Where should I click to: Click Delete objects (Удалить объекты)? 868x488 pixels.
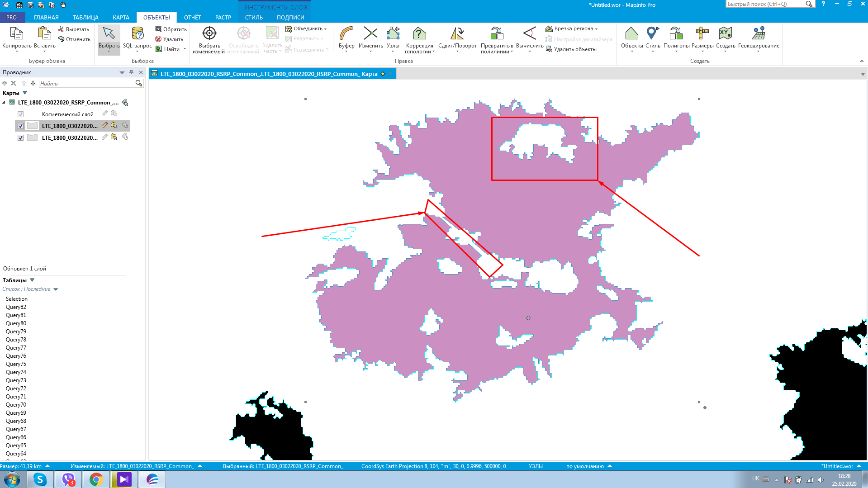tap(571, 49)
